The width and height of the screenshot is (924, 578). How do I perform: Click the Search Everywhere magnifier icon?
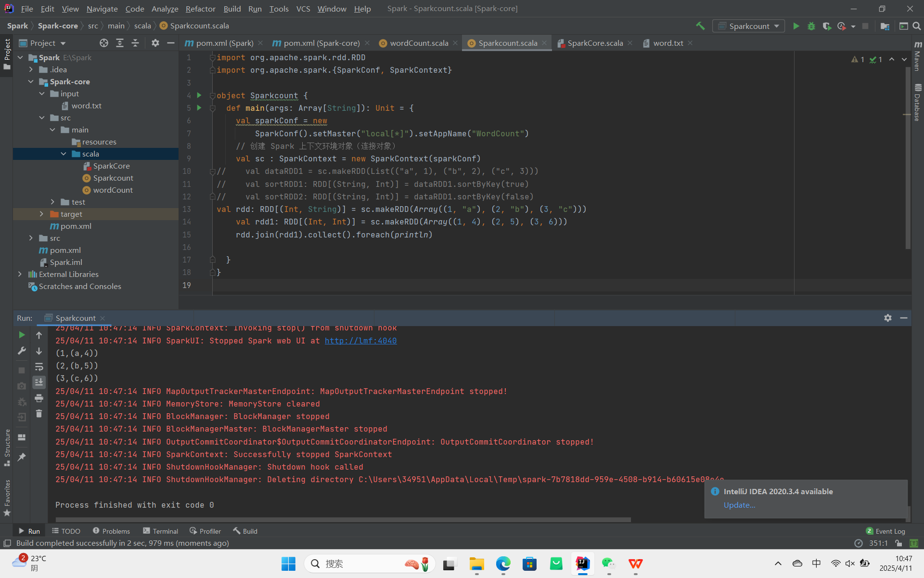[917, 26]
